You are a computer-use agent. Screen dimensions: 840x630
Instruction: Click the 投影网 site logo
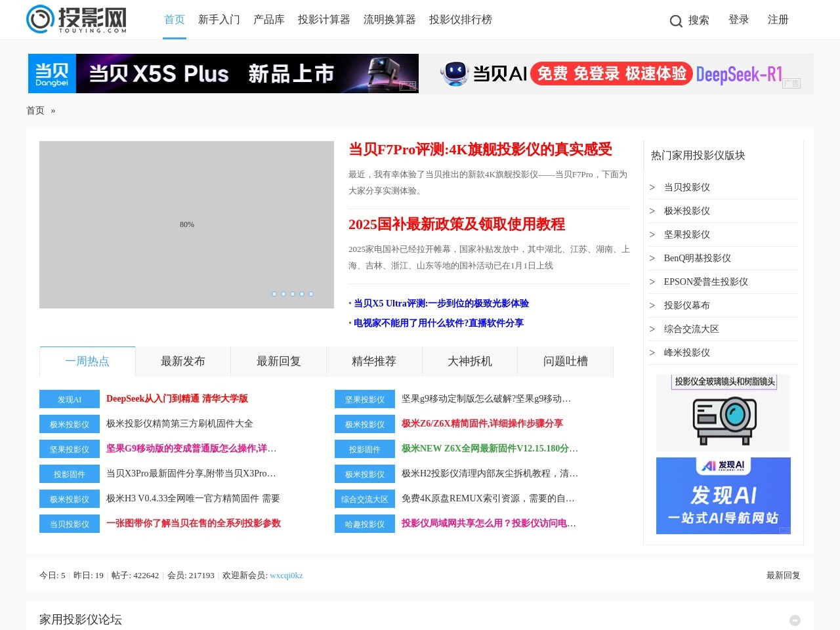[x=74, y=20]
